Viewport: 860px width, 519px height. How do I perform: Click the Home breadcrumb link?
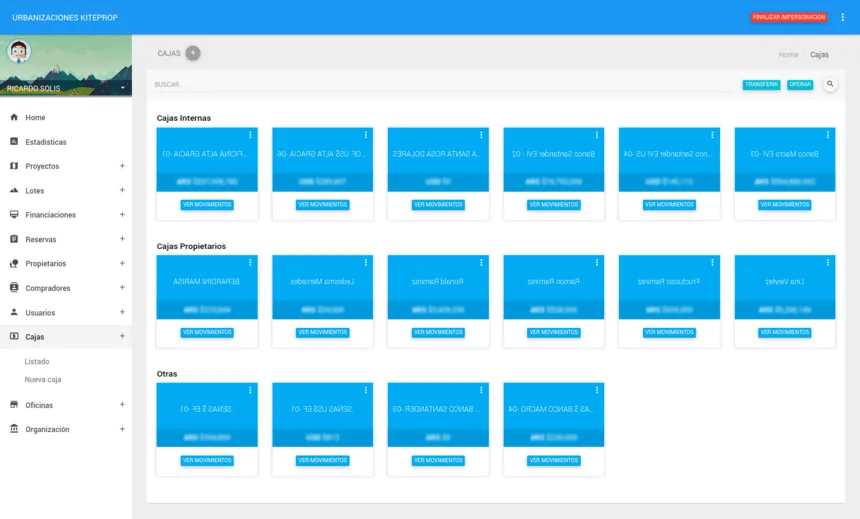click(788, 54)
